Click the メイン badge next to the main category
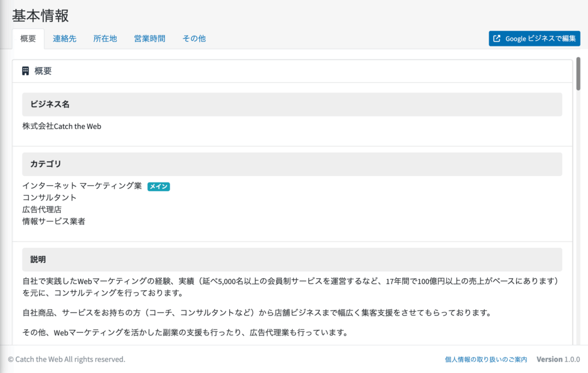588x373 pixels. pyautogui.click(x=158, y=186)
